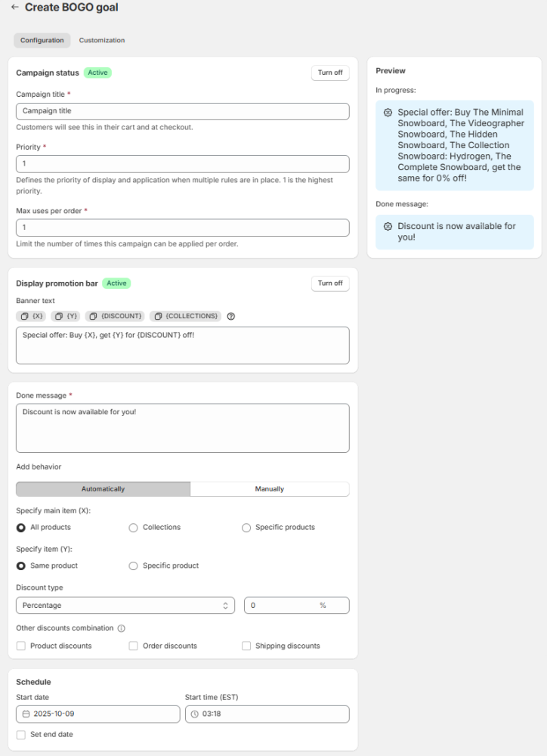Insert the {COLLECTIONS} variable chip
The image size is (547, 756).
tap(186, 316)
